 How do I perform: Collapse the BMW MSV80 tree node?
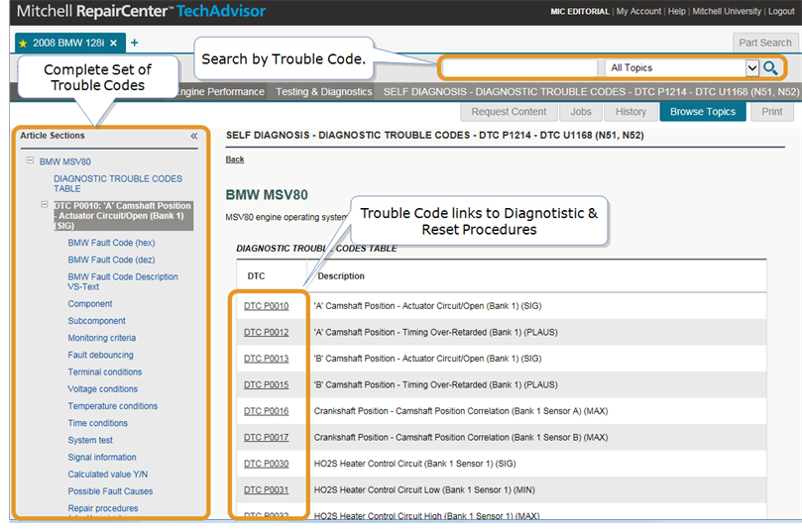(x=30, y=160)
